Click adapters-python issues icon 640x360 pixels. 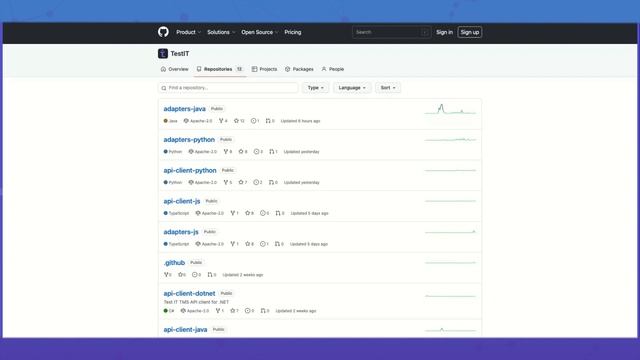pos(256,151)
